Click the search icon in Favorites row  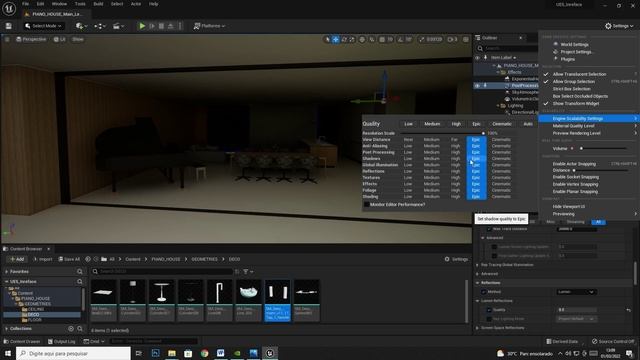(80, 271)
